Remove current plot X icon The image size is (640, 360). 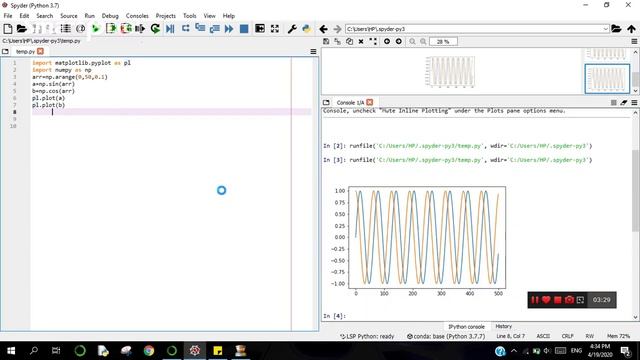pos(361,41)
